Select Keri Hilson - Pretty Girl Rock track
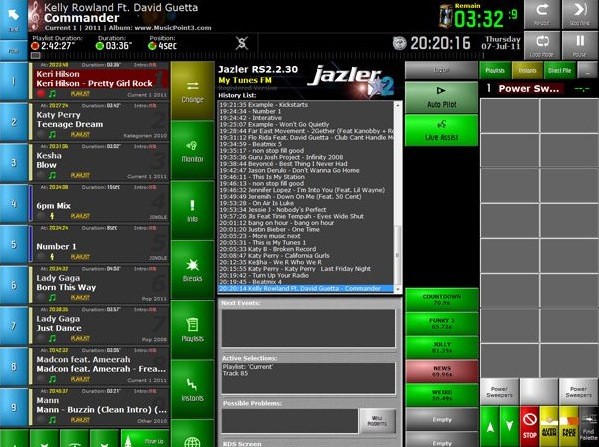 coord(100,80)
